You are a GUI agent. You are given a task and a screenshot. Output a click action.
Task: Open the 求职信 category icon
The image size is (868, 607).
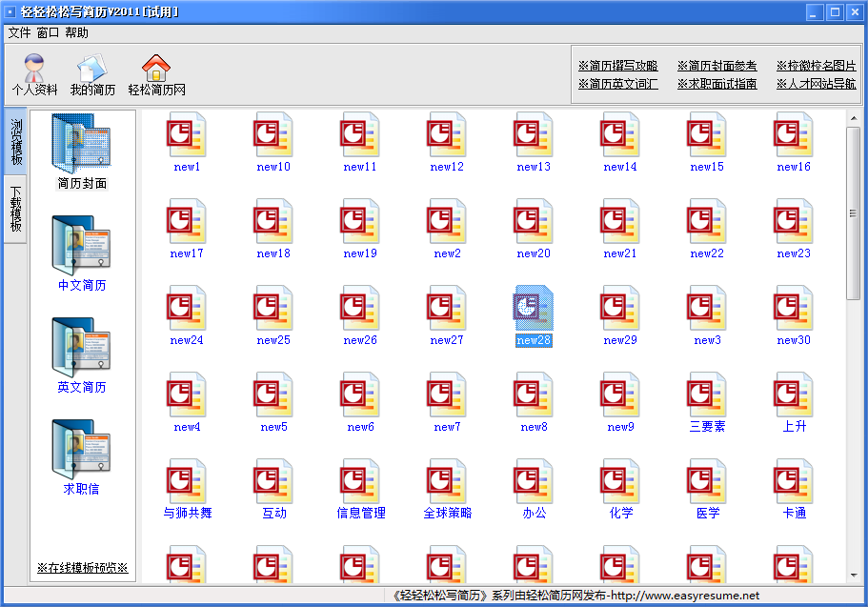[x=82, y=451]
